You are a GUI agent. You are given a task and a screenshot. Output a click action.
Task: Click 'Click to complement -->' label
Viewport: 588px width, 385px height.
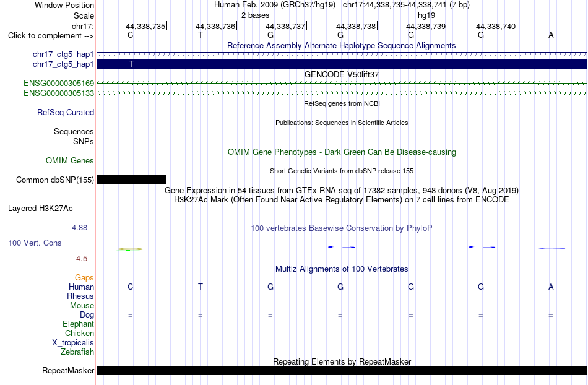pyautogui.click(x=51, y=36)
